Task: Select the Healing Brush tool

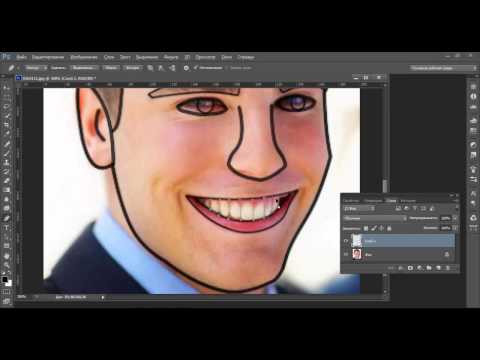Action: pos(6,144)
